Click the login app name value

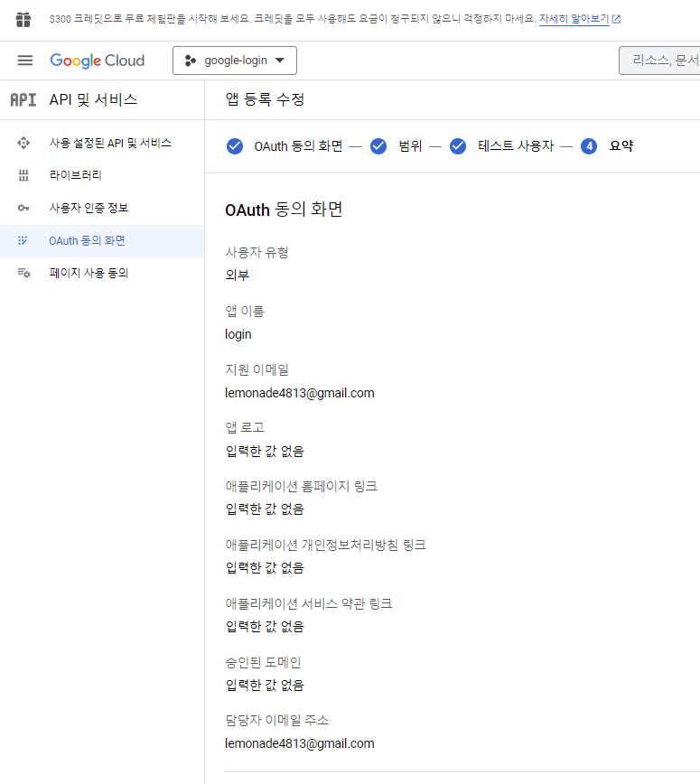238,334
